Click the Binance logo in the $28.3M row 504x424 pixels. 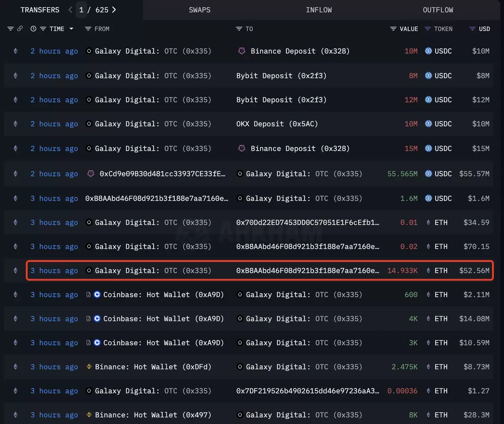89,415
